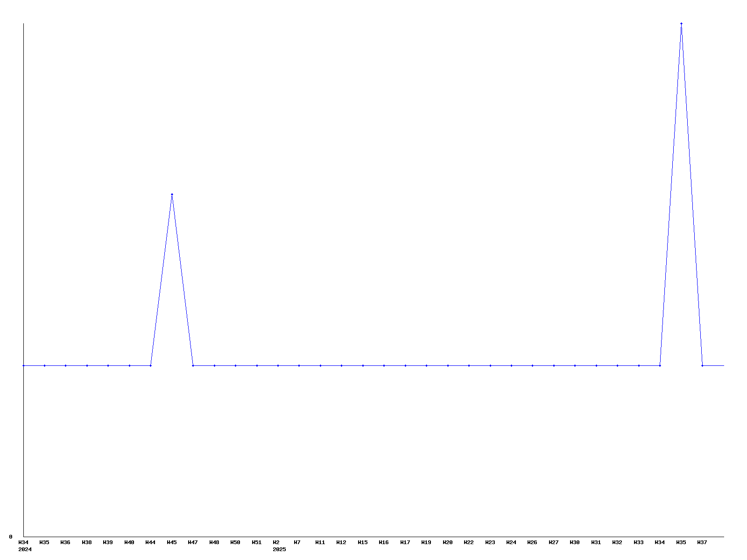Click the data point above W7
The width and height of the screenshot is (747, 560).
[299, 365]
